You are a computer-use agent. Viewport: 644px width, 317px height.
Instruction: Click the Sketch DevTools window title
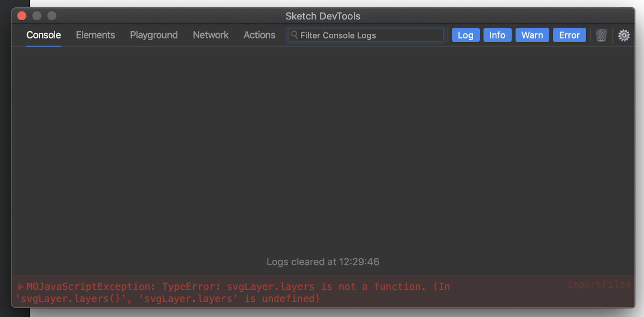pos(323,16)
